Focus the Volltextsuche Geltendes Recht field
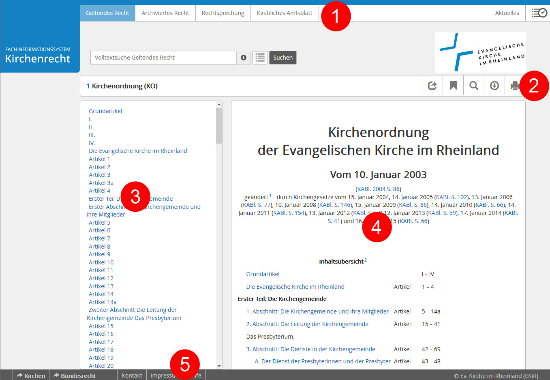This screenshot has width=550, height=380. (163, 58)
